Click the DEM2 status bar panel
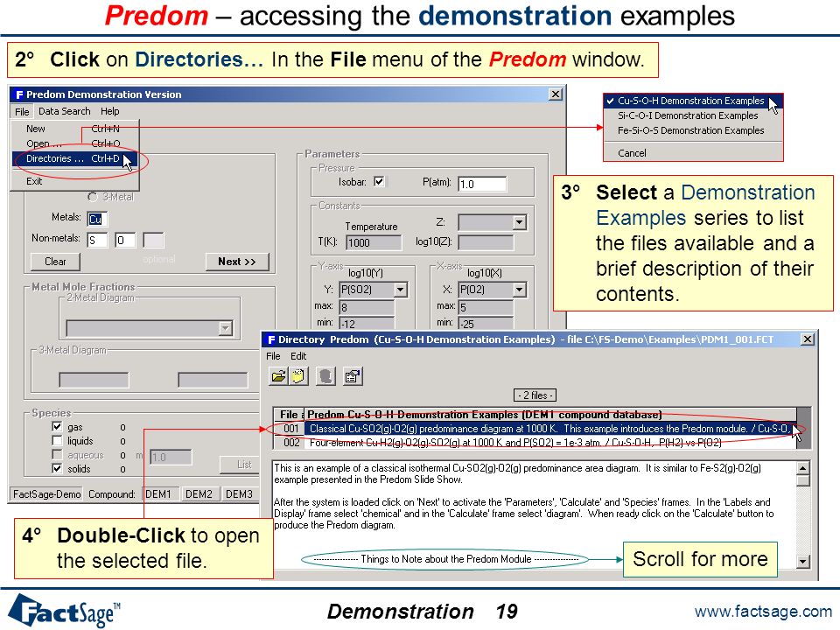The width and height of the screenshot is (840, 630). [x=199, y=493]
